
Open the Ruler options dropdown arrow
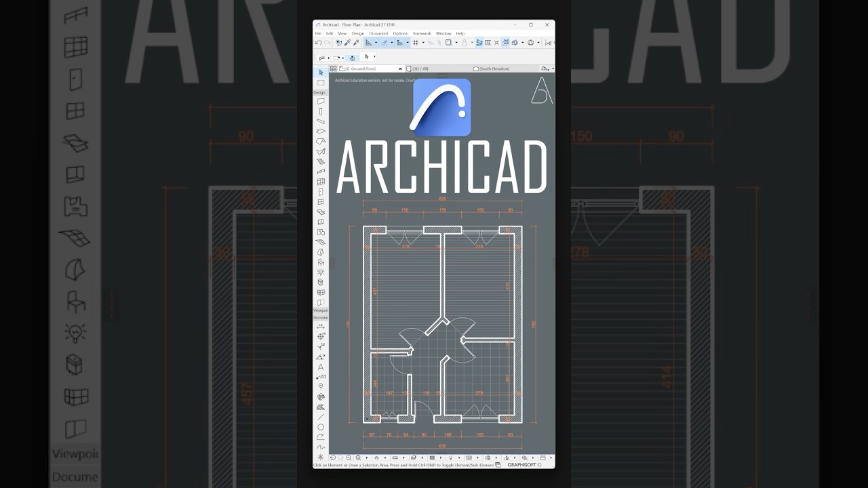(408, 43)
